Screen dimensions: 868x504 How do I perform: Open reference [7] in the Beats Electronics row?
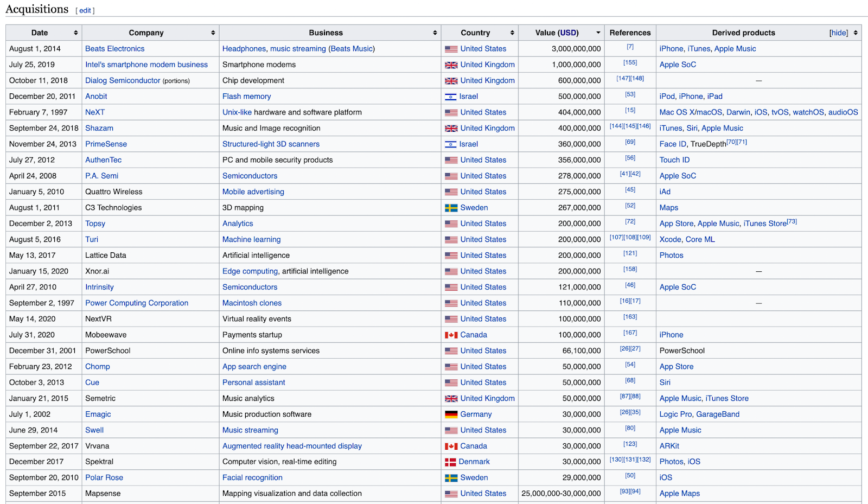tap(630, 47)
